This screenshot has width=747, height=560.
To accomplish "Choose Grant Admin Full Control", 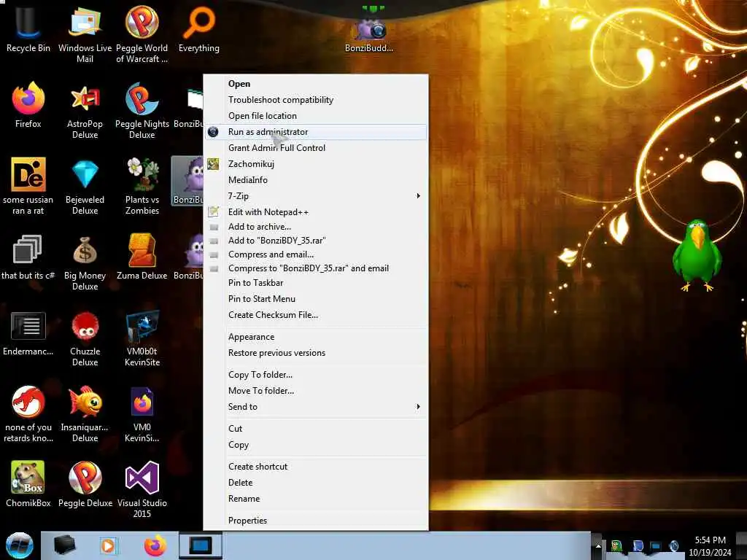I will click(x=316, y=147).
